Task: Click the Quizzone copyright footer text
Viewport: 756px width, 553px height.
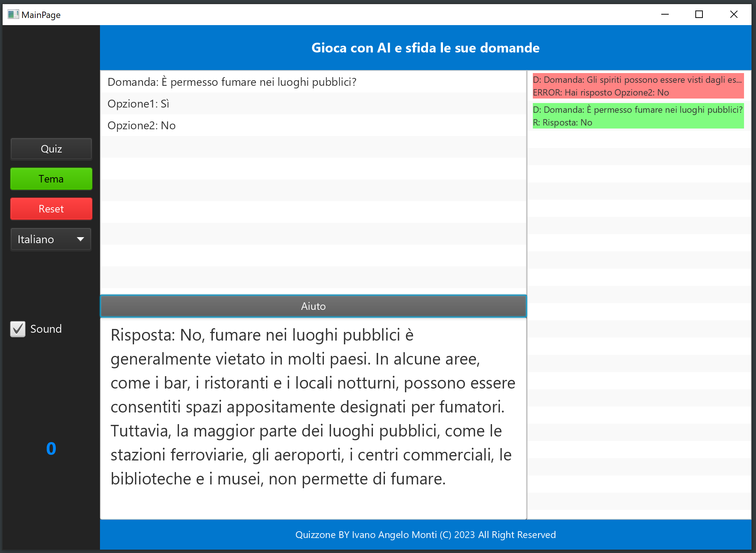Action: coord(425,535)
